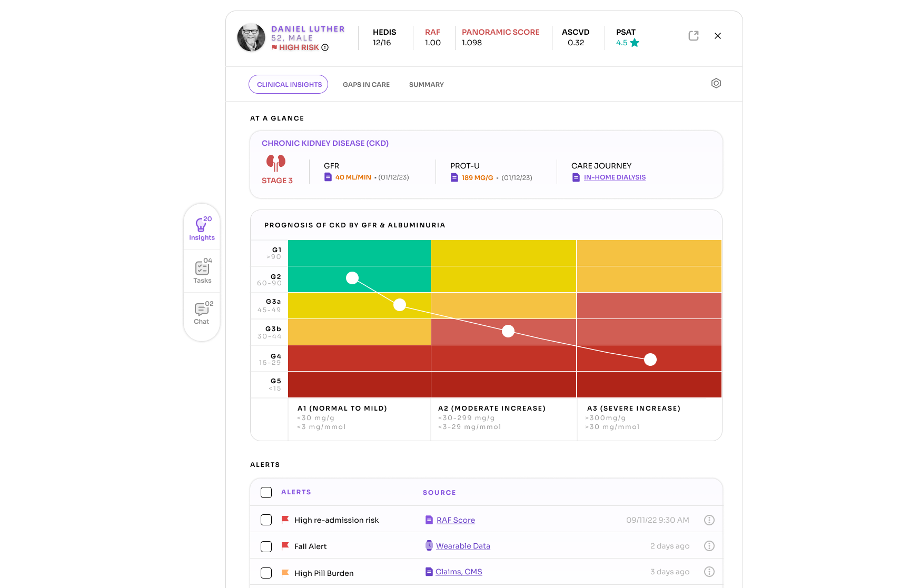910x588 pixels.
Task: Check the Fall Alert checkbox
Action: pos(266,546)
